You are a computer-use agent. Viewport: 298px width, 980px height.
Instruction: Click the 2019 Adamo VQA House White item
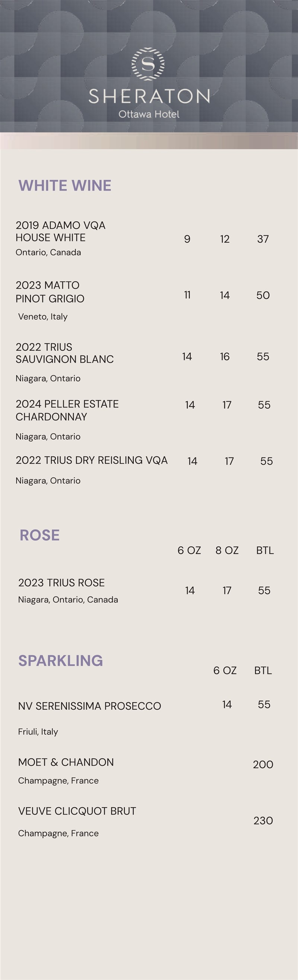point(60,231)
